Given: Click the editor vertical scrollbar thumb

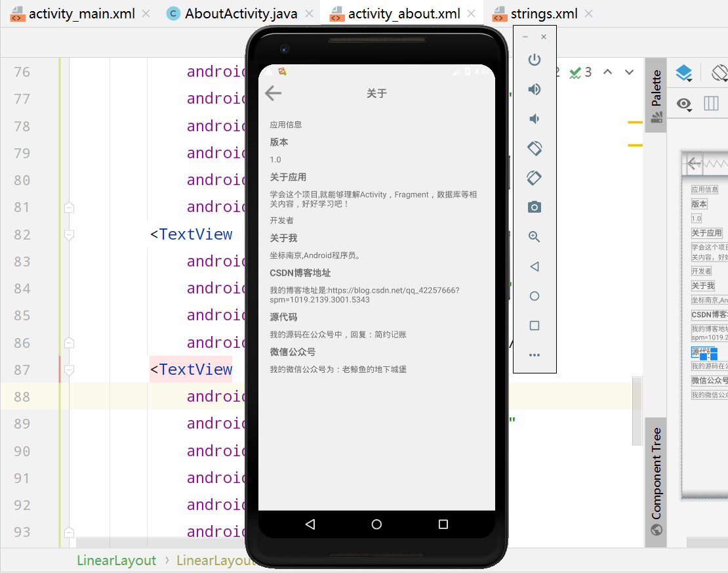Looking at the screenshot, I should (x=637, y=411).
